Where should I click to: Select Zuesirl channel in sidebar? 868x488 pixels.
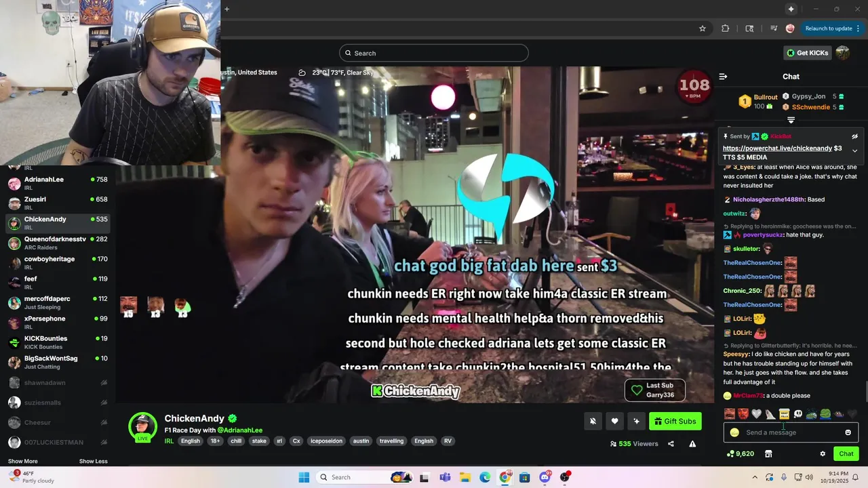58,203
